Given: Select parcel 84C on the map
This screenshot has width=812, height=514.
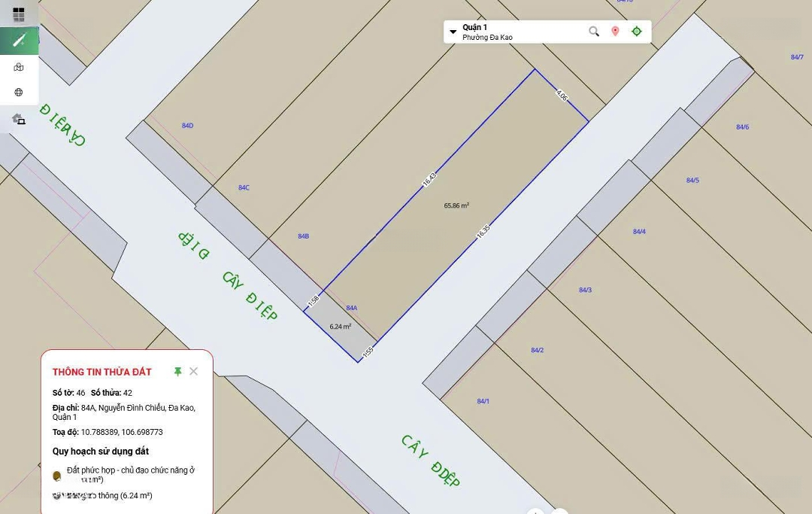Looking at the screenshot, I should tap(244, 187).
